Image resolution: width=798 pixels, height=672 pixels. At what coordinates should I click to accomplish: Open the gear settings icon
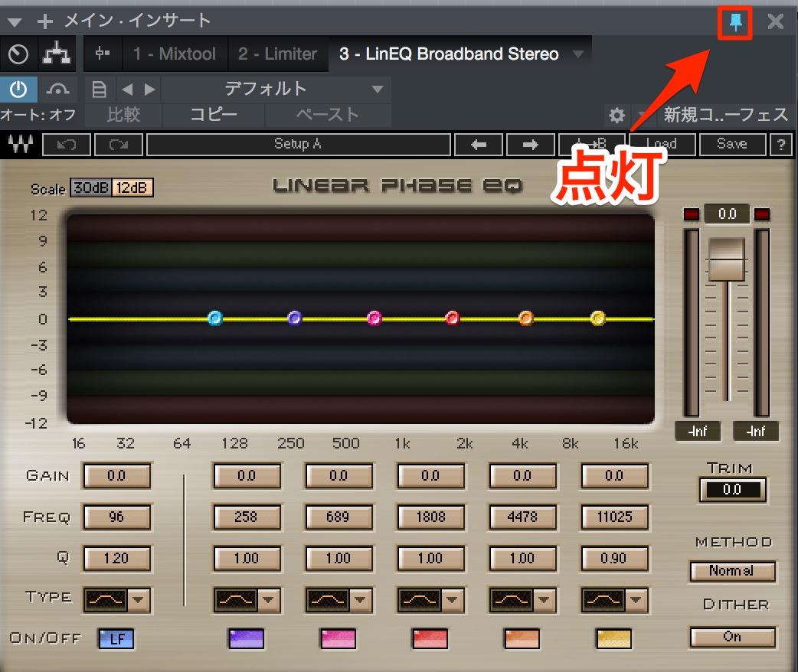pyautogui.click(x=616, y=115)
